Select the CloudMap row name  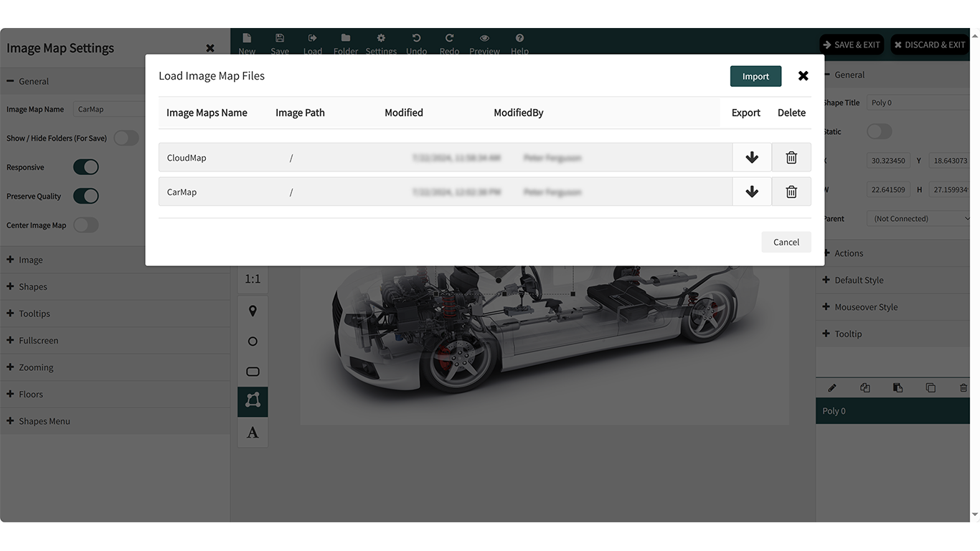pos(187,158)
